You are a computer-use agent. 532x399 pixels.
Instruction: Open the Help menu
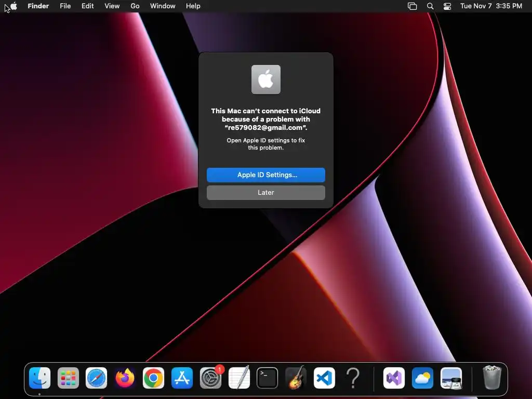pos(193,6)
